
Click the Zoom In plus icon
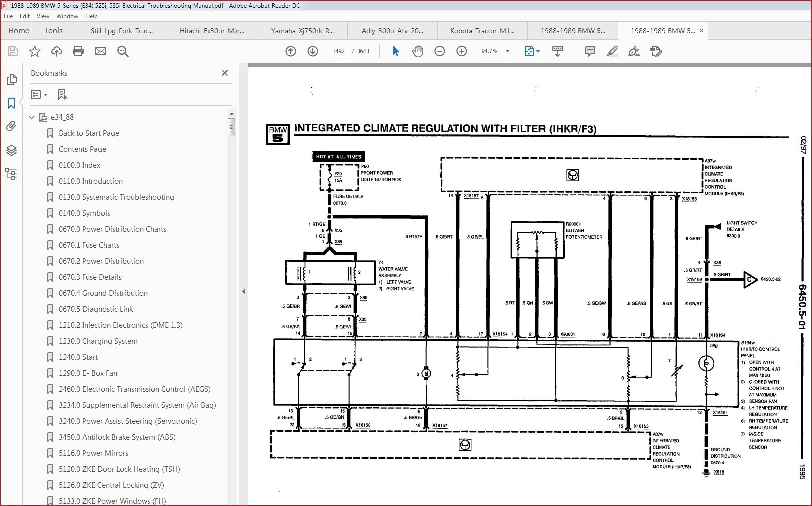click(x=462, y=51)
